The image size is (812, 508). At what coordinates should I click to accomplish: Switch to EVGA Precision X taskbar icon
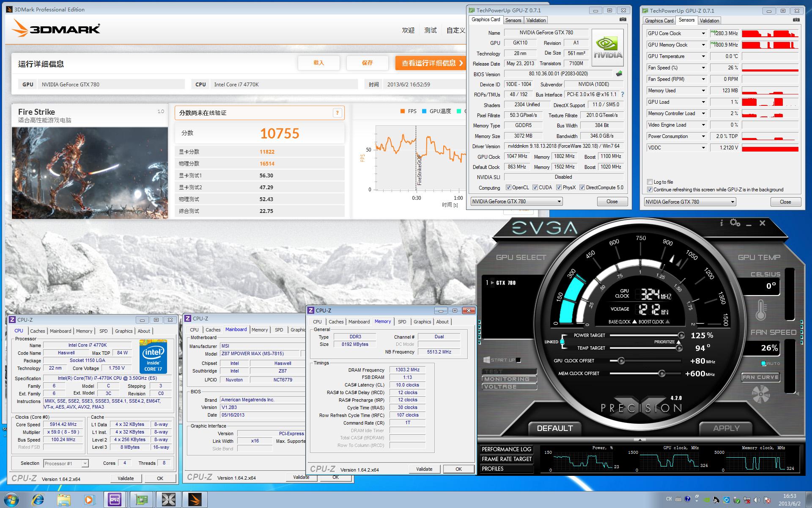(x=168, y=500)
